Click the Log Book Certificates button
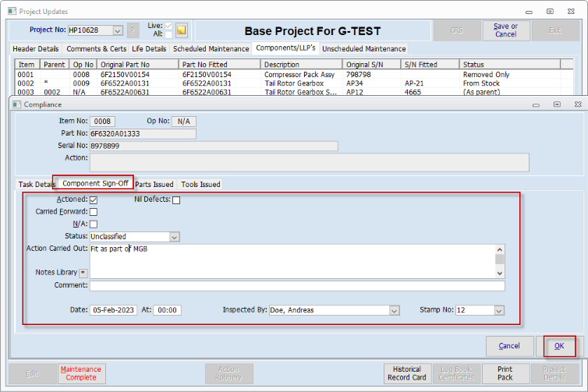This screenshot has height=392, width=588. (x=456, y=373)
